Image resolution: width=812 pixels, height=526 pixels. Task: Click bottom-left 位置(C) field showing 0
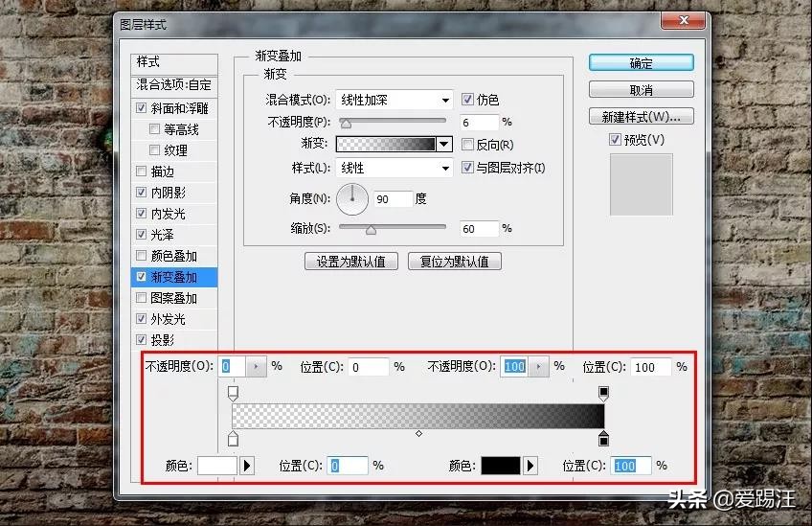[x=348, y=466]
